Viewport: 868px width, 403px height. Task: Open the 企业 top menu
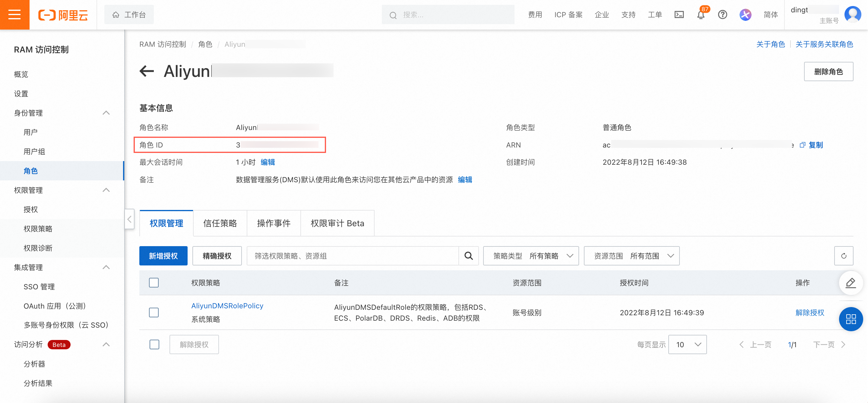pos(601,15)
